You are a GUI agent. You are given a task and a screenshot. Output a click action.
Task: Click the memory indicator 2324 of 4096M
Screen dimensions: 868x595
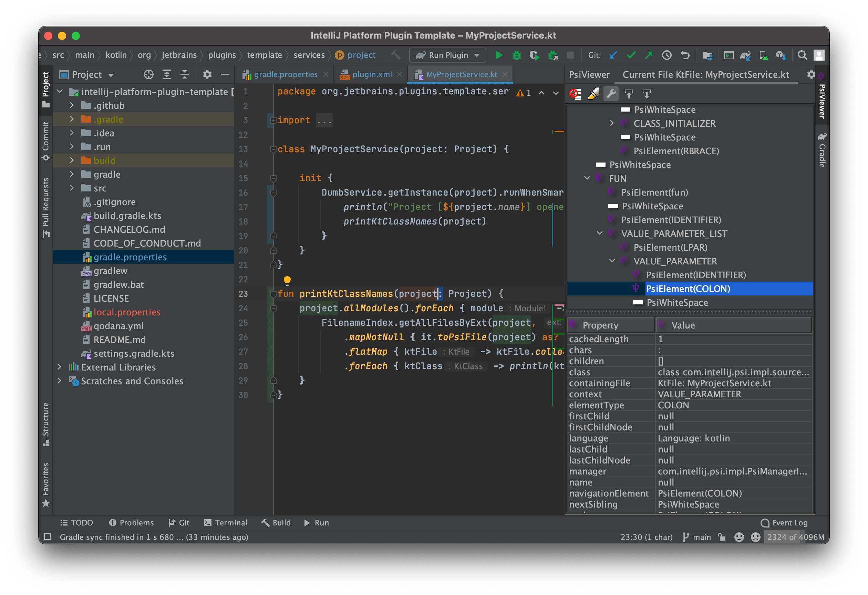pos(796,537)
